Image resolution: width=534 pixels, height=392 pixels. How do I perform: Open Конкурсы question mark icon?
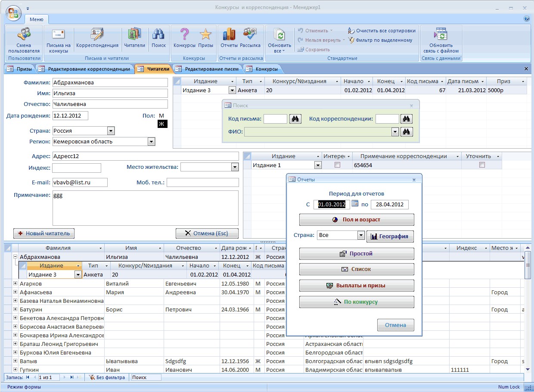pyautogui.click(x=184, y=38)
